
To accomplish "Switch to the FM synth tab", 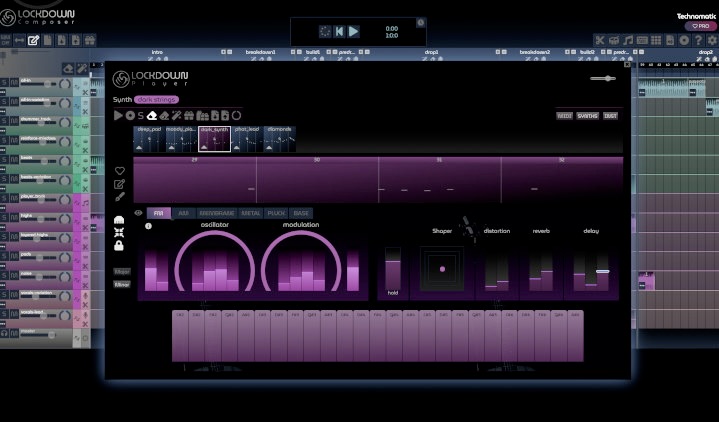I will point(159,213).
